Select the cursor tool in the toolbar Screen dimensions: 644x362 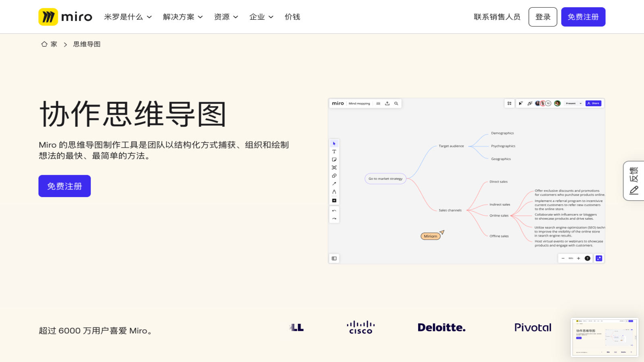click(334, 143)
